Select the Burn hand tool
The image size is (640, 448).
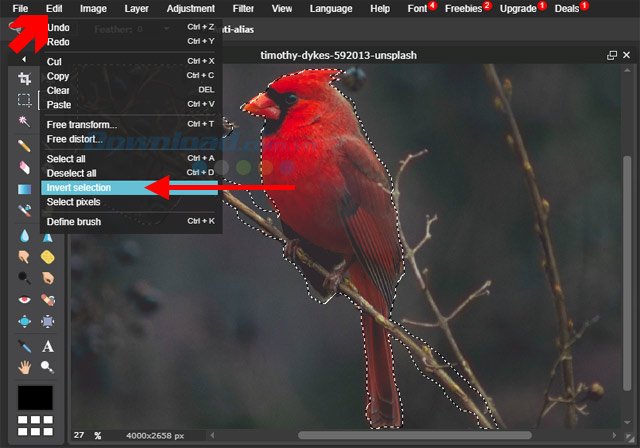coord(48,278)
